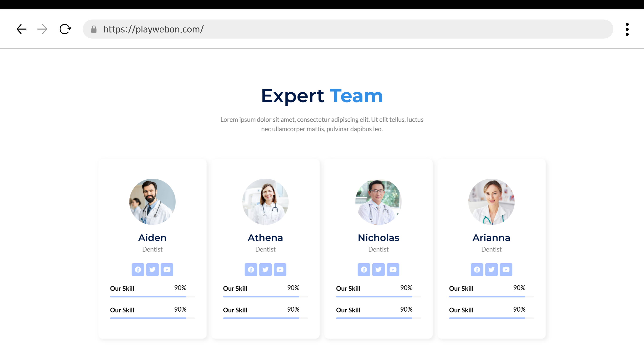Open Athena's Facebook icon
This screenshot has height=362, width=644.
point(251,270)
